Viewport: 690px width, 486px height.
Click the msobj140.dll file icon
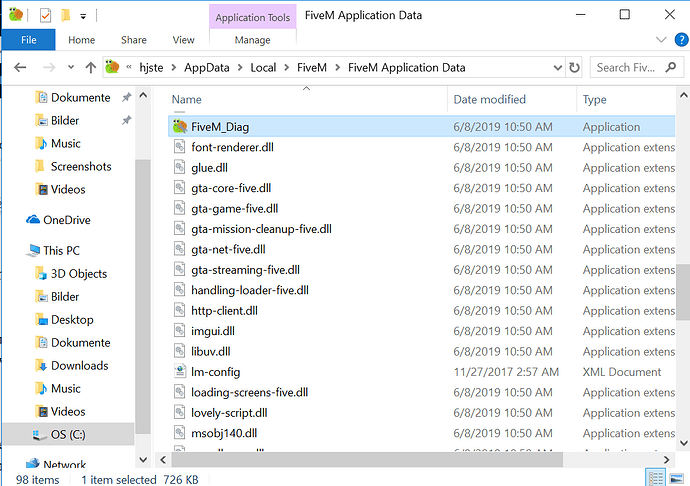click(180, 433)
